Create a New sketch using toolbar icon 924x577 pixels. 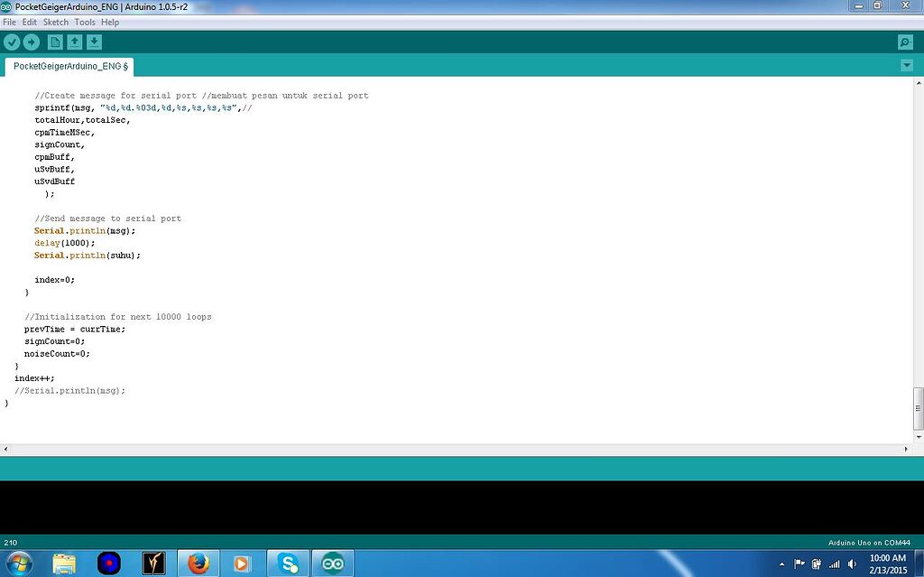point(54,42)
